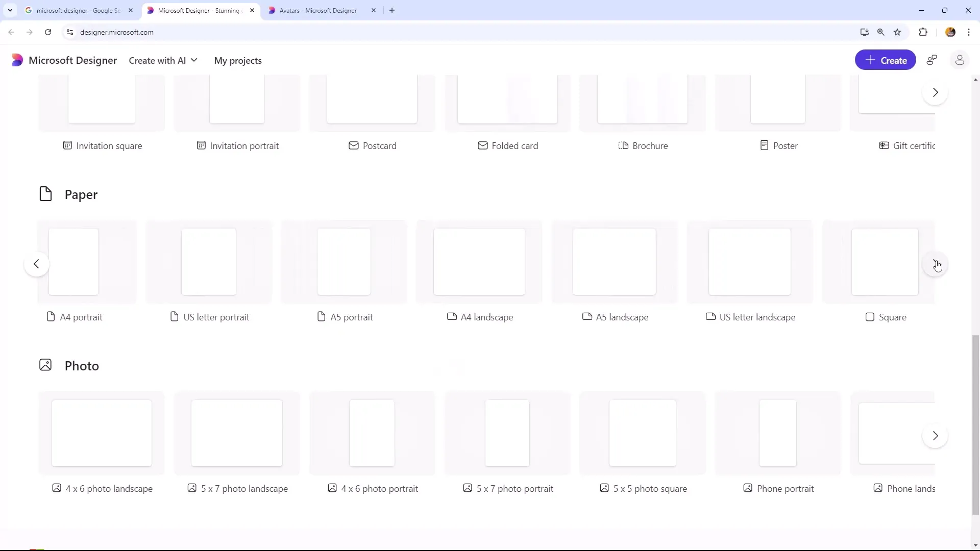Viewport: 980px width, 551px height.
Task: Show previous Paper sizes with left chevron
Action: coord(36,264)
